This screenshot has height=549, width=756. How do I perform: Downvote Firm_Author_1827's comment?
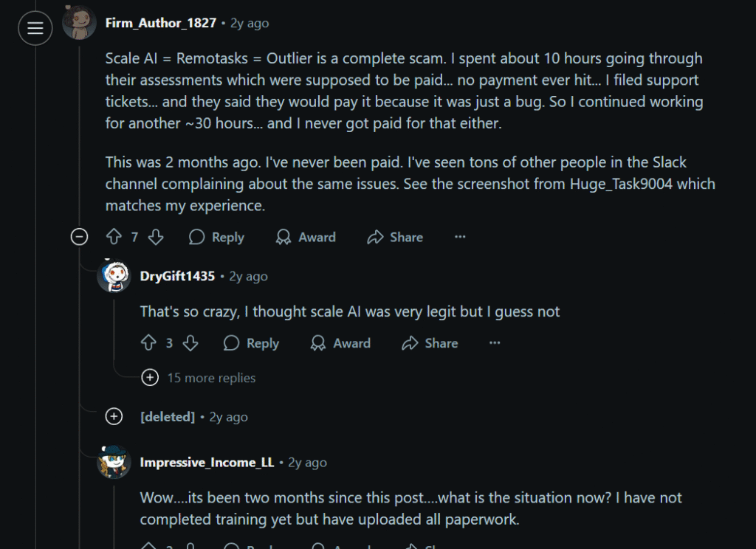pyautogui.click(x=156, y=237)
